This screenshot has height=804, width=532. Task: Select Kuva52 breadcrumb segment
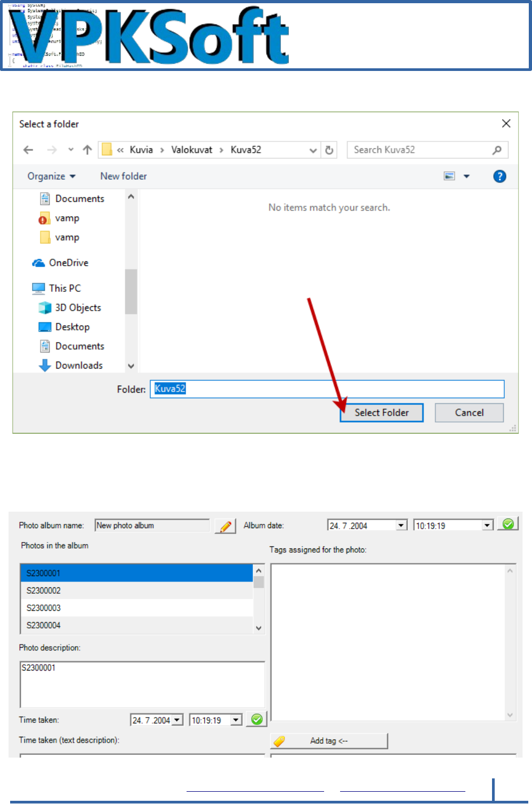tap(246, 150)
